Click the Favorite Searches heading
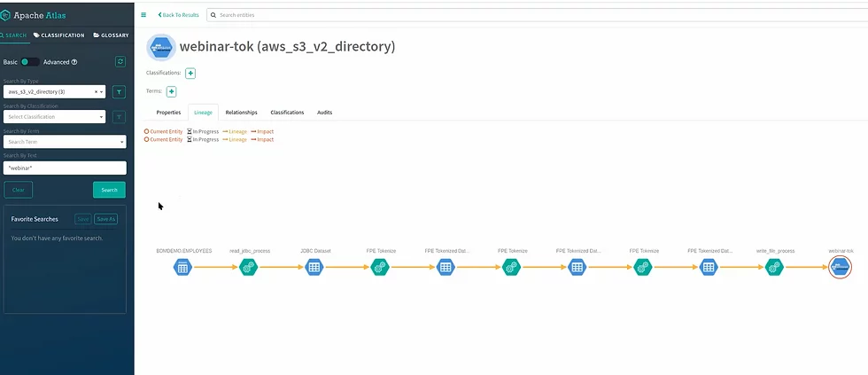Image resolution: width=868 pixels, height=375 pixels. (x=35, y=219)
